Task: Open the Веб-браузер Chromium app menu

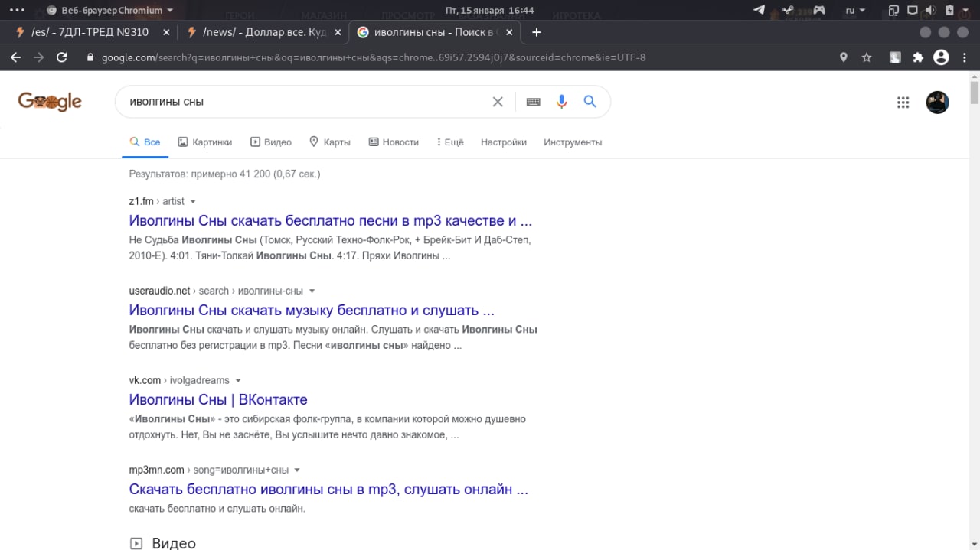Action: [110, 11]
